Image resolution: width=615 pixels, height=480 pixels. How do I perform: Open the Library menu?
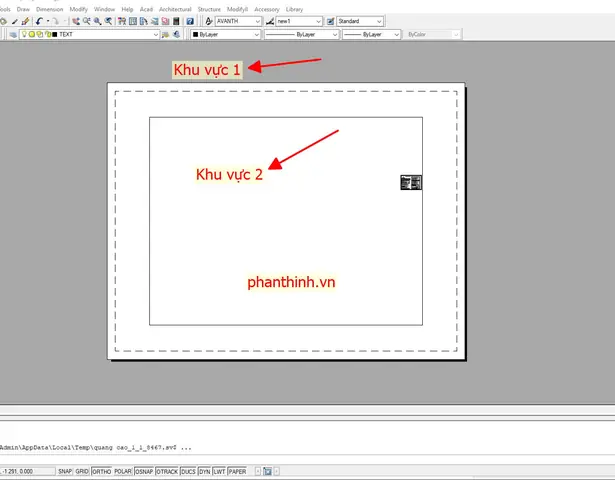294,9
